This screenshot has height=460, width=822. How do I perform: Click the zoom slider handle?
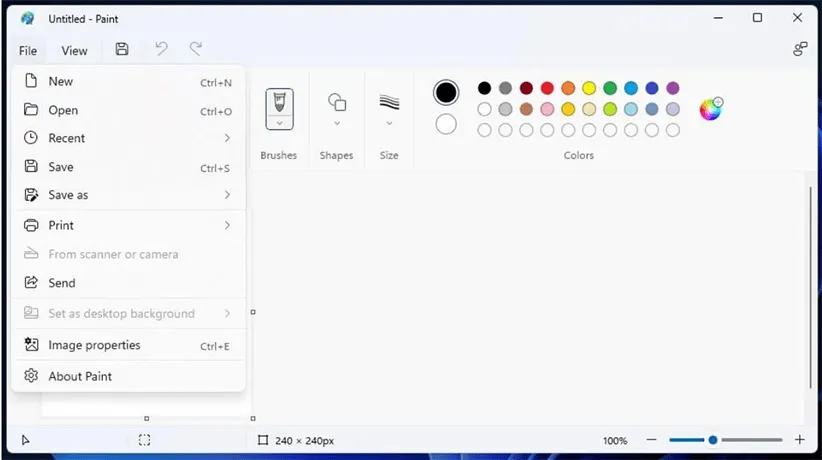[713, 440]
